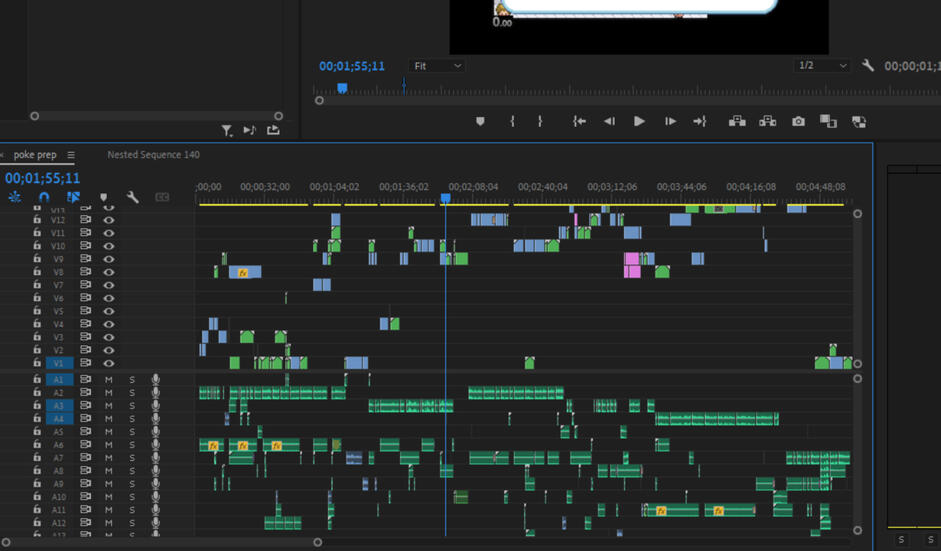Enable voice-over record on track A6
The width and height of the screenshot is (941, 551).
[x=155, y=445]
